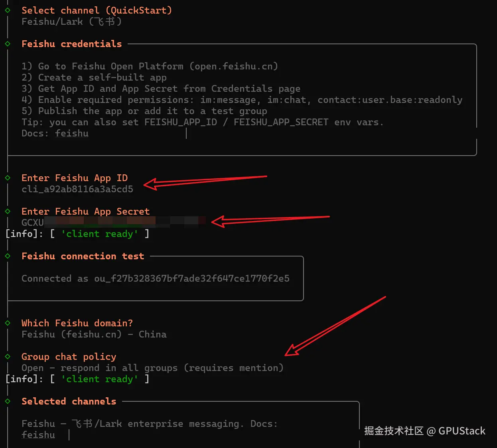Click the diamond marker beside 'Enter Feishu App ID'
Image resolution: width=497 pixels, height=448 pixels.
pyautogui.click(x=8, y=178)
